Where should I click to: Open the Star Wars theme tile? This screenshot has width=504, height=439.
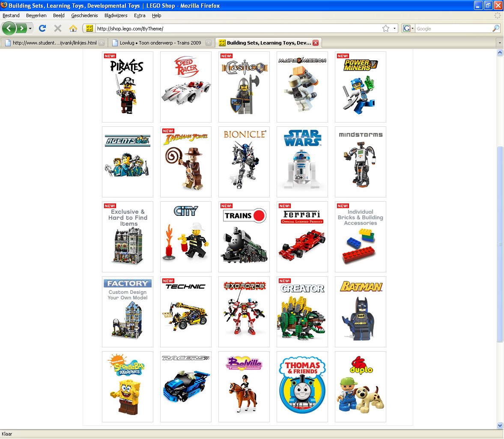click(302, 161)
